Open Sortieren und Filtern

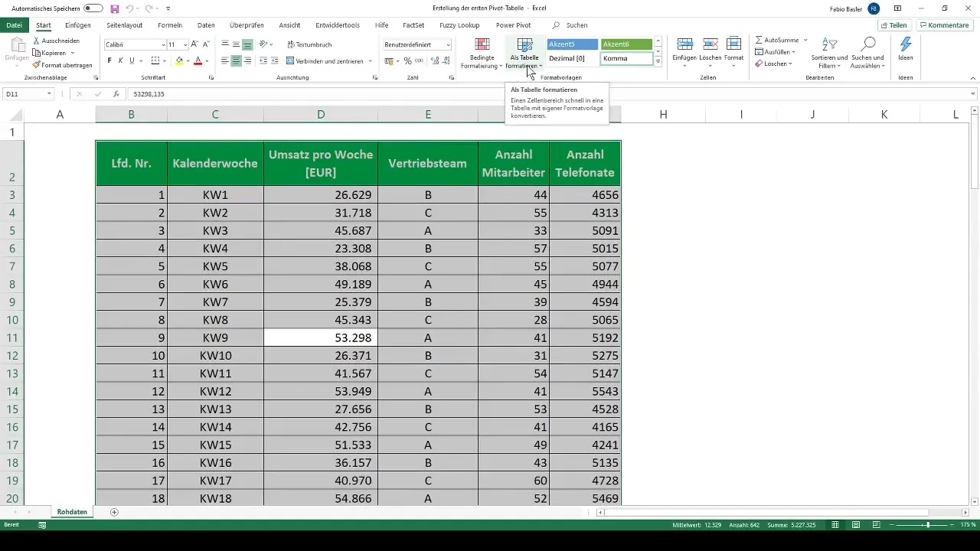tap(829, 53)
